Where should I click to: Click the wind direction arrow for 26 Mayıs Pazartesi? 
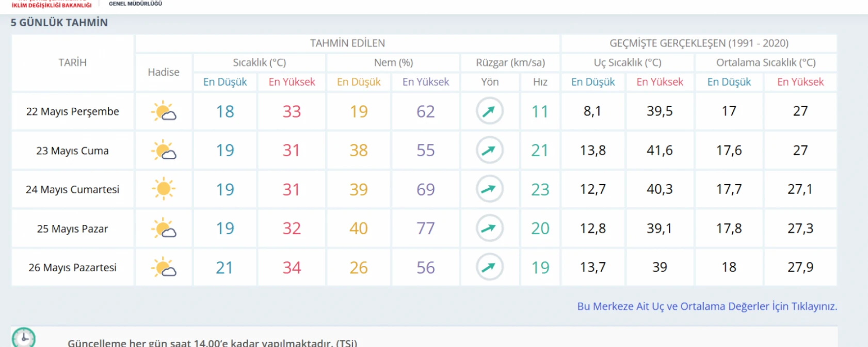pos(489,267)
